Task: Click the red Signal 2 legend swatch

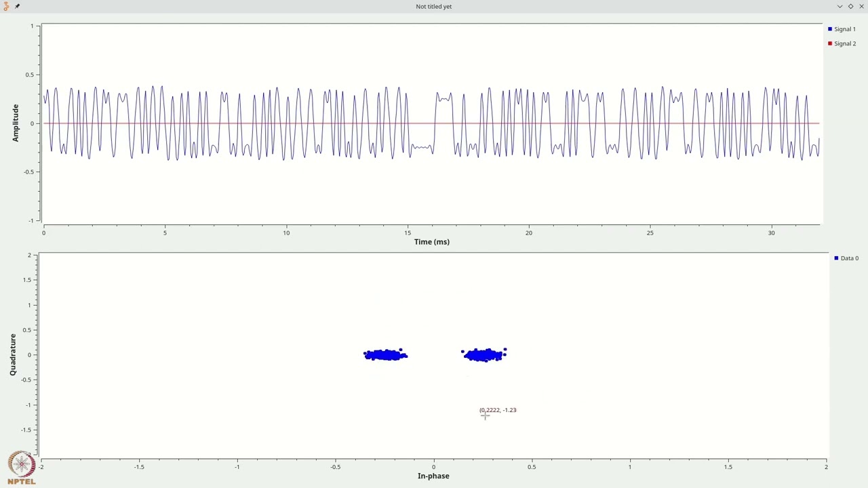Action: pyautogui.click(x=829, y=43)
